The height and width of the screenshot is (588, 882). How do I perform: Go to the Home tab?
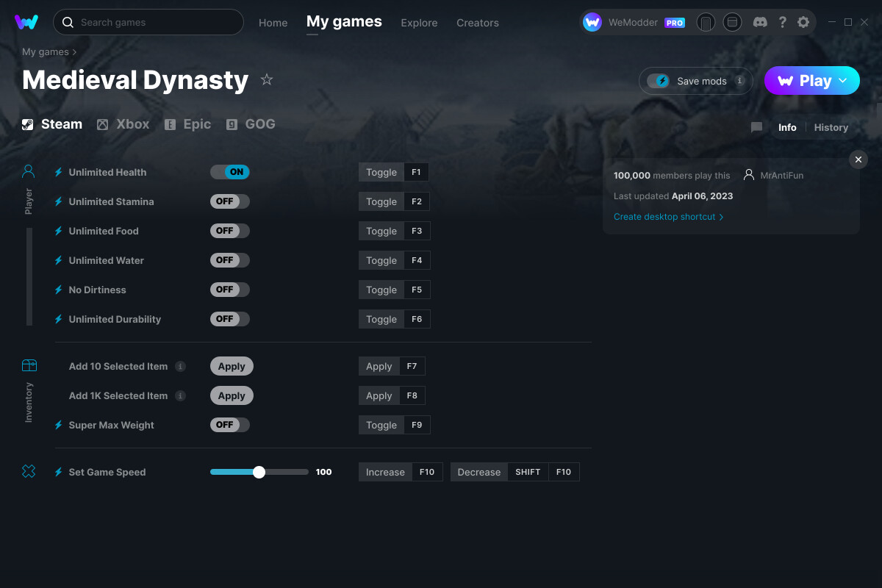click(x=273, y=23)
